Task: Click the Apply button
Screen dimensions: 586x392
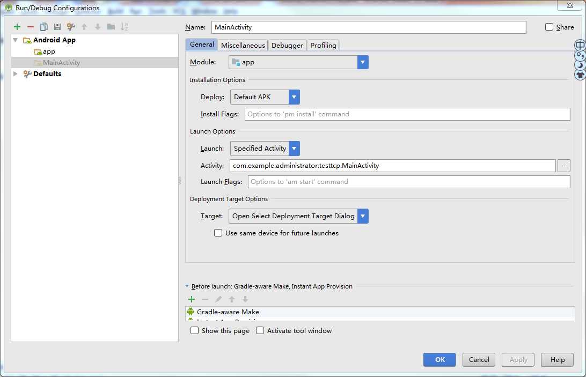Action: 518,359
